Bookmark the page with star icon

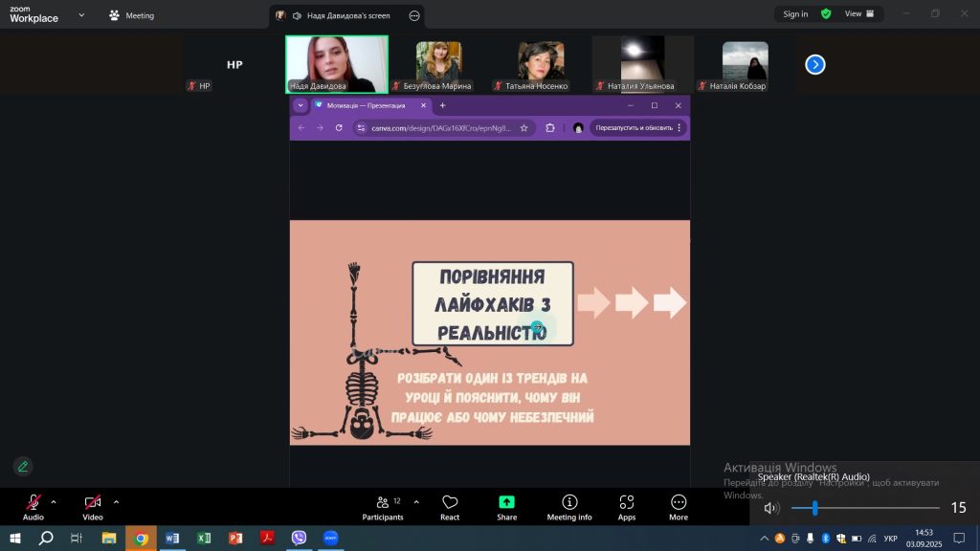click(x=523, y=128)
